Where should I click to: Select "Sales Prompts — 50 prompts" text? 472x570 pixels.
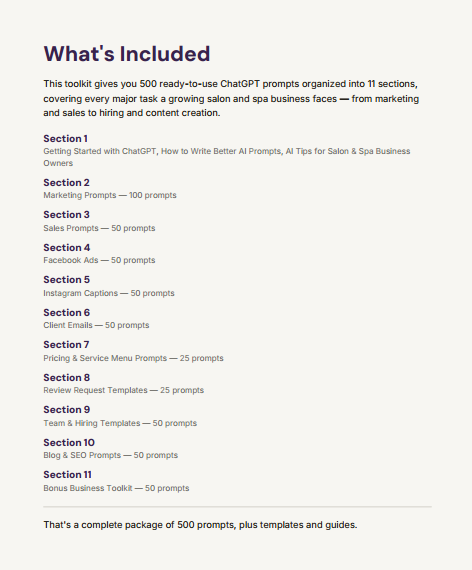point(99,228)
